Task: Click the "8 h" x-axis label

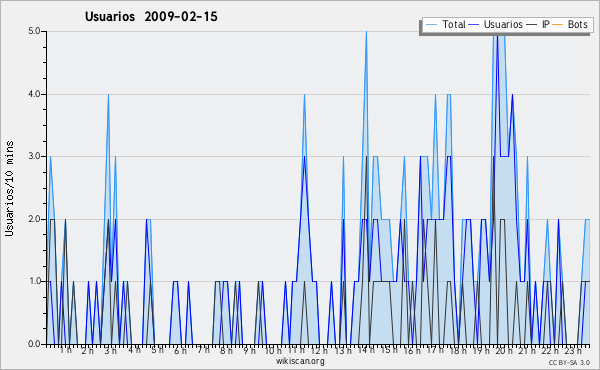Action: (226, 351)
